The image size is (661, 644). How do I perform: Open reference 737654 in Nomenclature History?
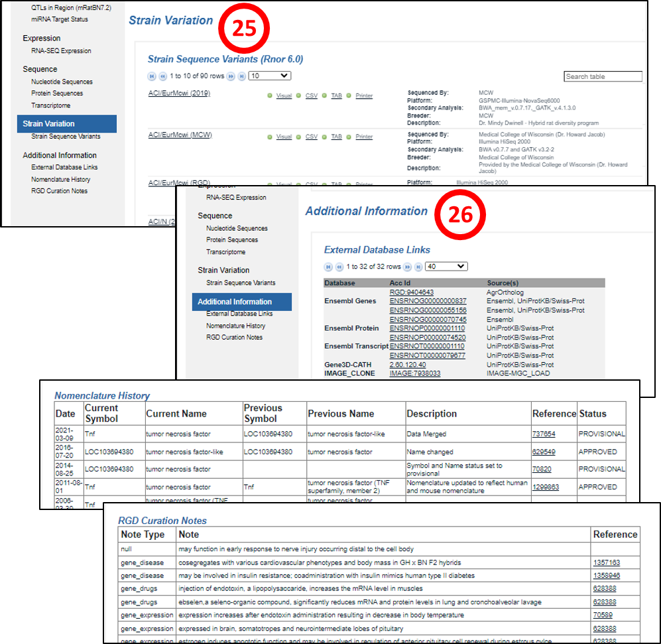tap(544, 434)
